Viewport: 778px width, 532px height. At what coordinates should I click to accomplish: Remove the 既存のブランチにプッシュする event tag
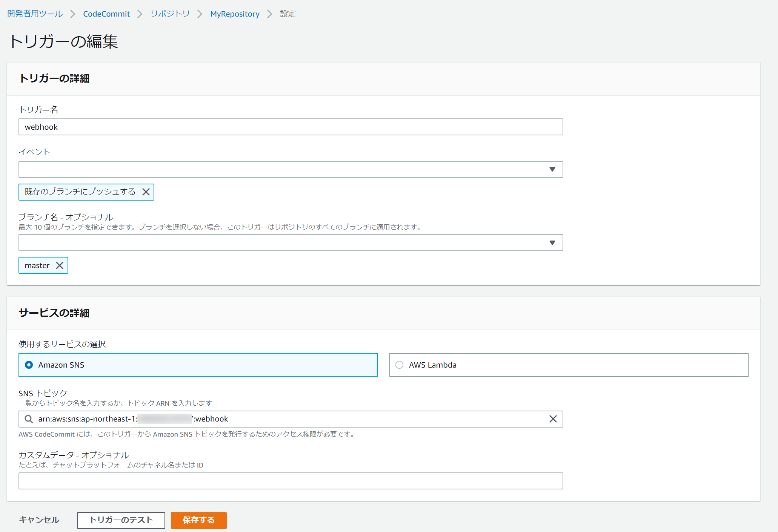pyautogui.click(x=146, y=192)
